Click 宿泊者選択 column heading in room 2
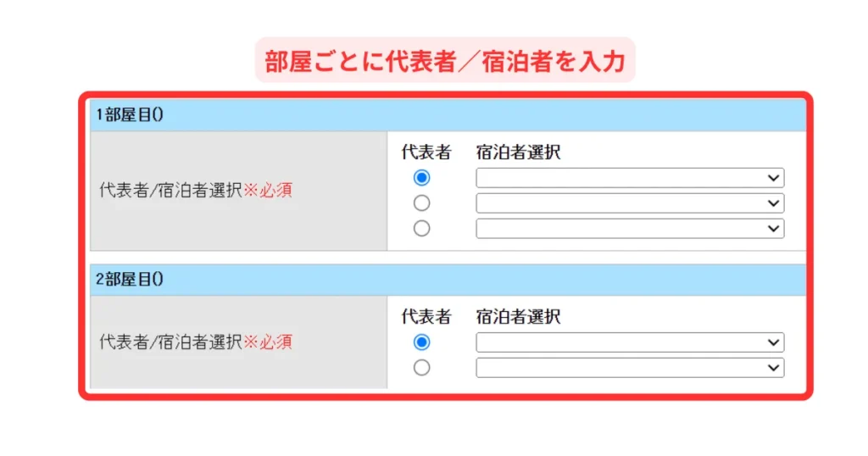This screenshot has width=868, height=456. 518,317
